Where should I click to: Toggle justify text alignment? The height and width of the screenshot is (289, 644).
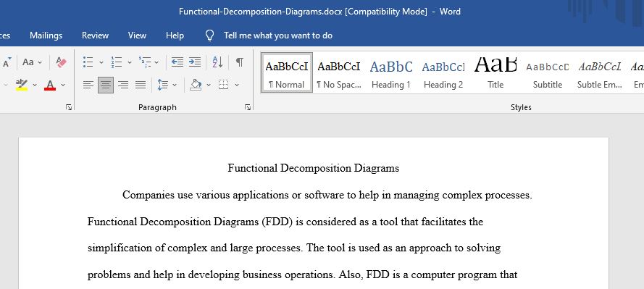tap(141, 85)
